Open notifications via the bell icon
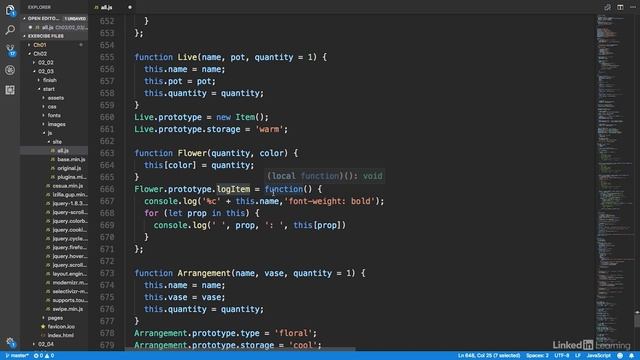The width and height of the screenshot is (640, 360). point(632,356)
